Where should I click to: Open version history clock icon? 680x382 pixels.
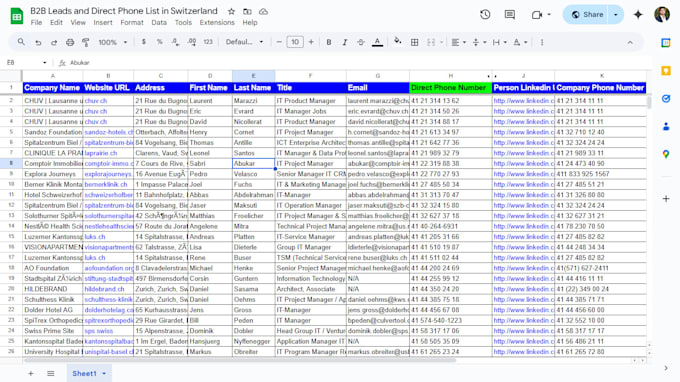click(x=485, y=14)
